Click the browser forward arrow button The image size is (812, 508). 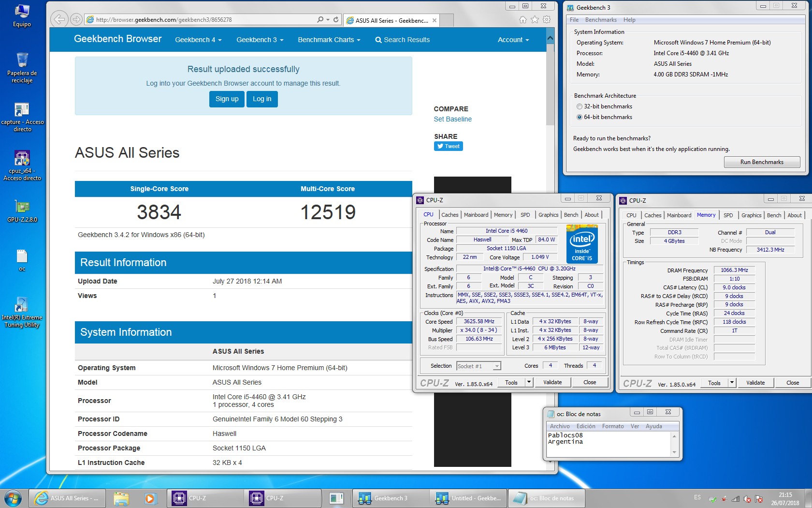click(x=76, y=19)
